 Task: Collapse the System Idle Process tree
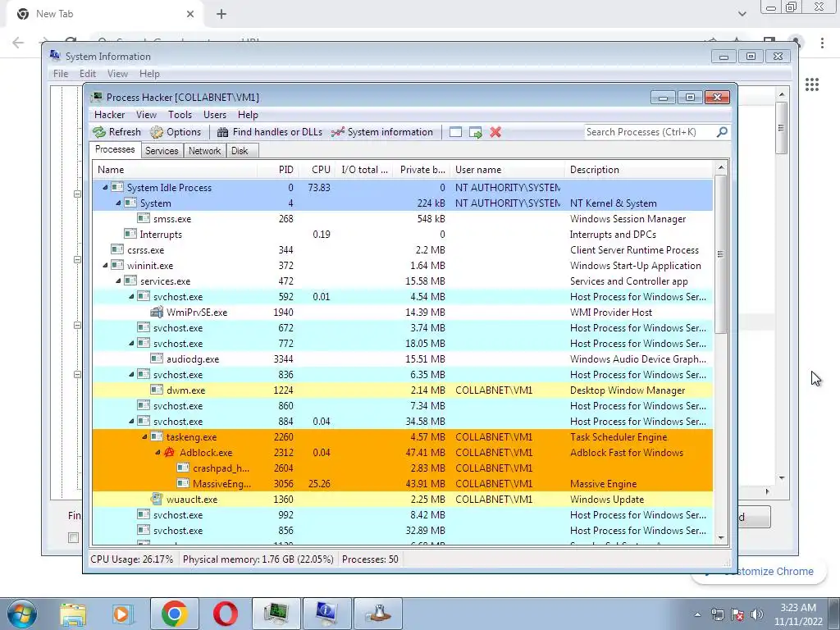(105, 188)
